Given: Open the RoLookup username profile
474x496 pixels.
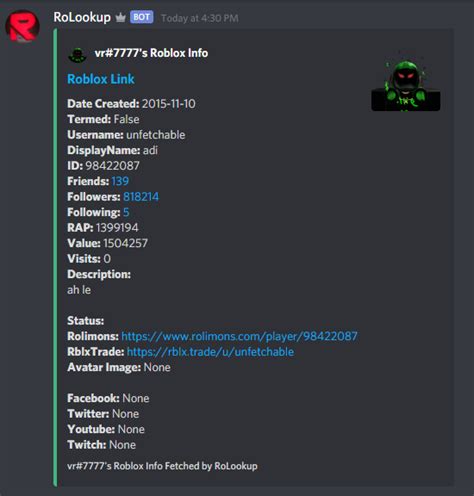Looking at the screenshot, I should (x=82, y=17).
